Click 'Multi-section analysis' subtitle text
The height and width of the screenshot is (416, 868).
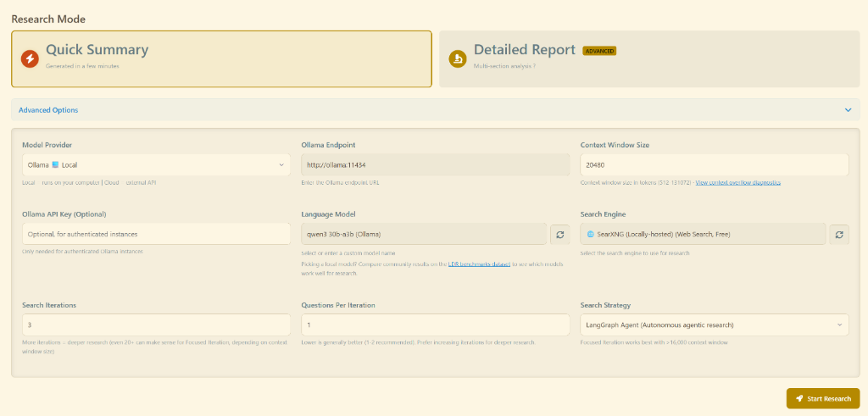point(504,66)
